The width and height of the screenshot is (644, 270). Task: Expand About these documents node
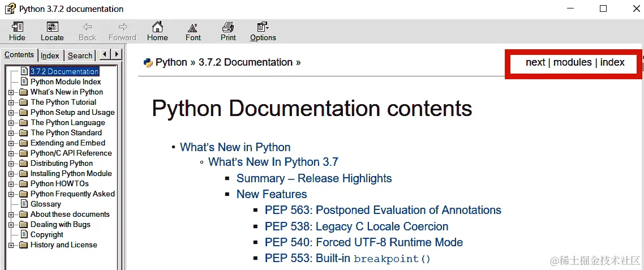[11, 214]
